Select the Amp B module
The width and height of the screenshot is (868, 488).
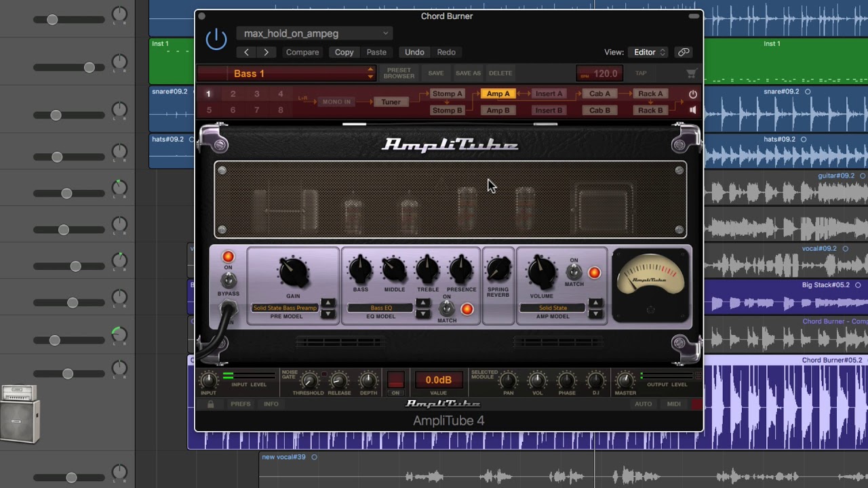click(498, 110)
